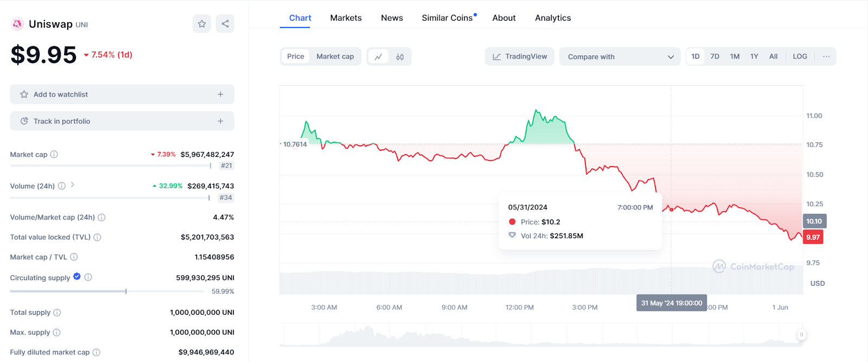Viewport: 868px width, 362px height.
Task: Click the mini volume timeline range selector
Action: tap(542, 335)
